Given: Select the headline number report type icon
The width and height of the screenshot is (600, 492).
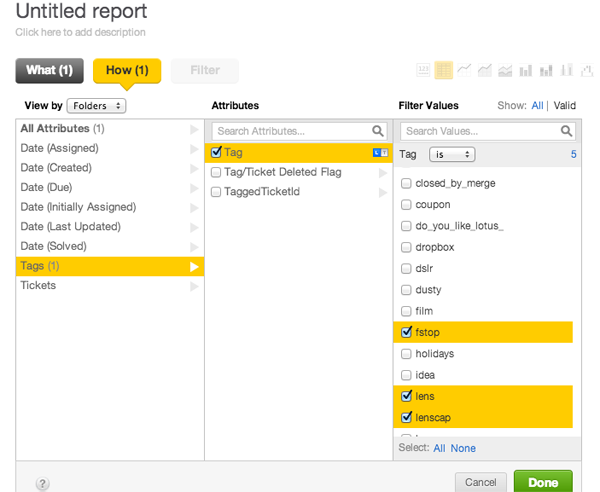Looking at the screenshot, I should pos(423,70).
